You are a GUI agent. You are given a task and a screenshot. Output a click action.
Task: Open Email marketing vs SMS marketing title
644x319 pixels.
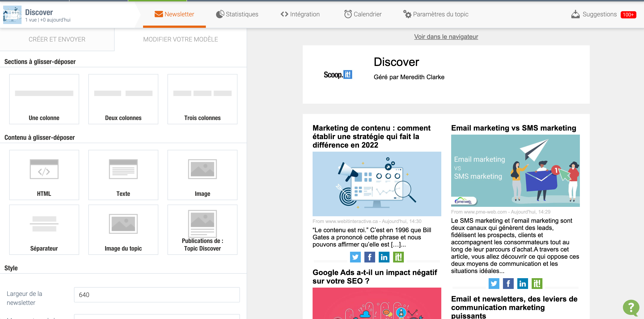coord(513,128)
